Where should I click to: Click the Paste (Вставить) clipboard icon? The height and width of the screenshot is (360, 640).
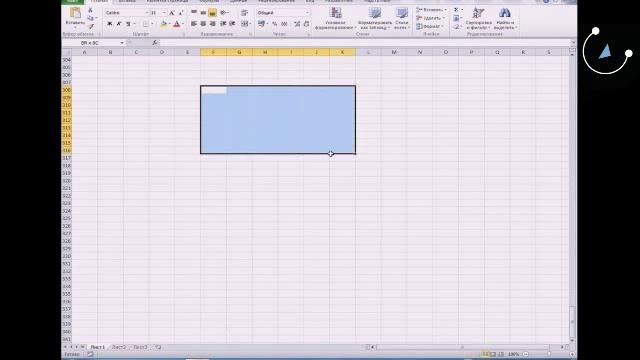point(75,13)
